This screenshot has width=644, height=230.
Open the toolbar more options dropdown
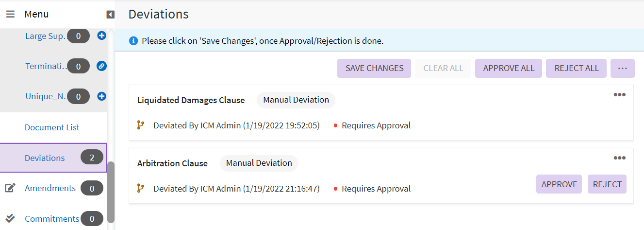click(623, 68)
